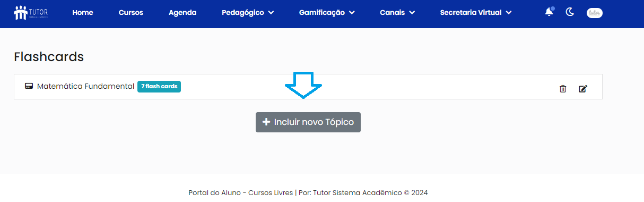Click the blue downward arrow graphic

pos(303,85)
